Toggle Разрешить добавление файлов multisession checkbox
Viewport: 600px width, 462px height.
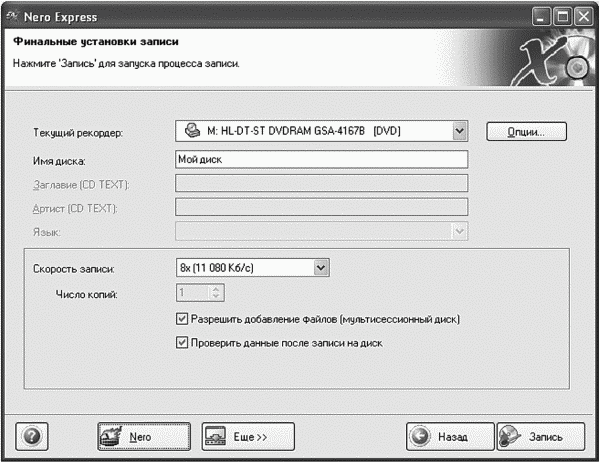182,319
